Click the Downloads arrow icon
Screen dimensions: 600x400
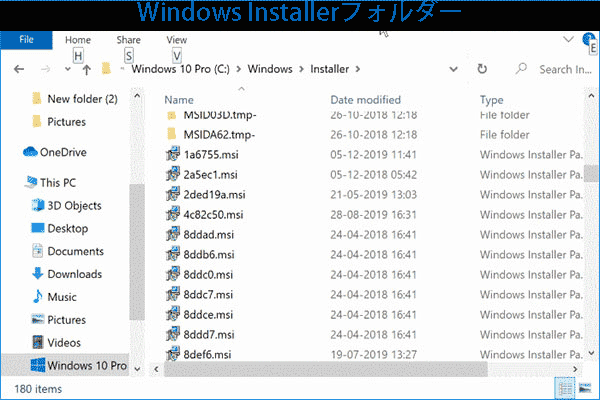(38, 274)
